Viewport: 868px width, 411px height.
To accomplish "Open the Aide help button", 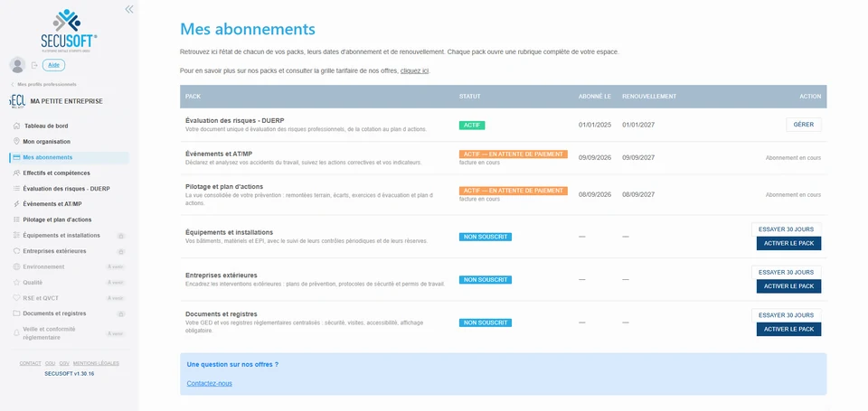I will click(53, 65).
